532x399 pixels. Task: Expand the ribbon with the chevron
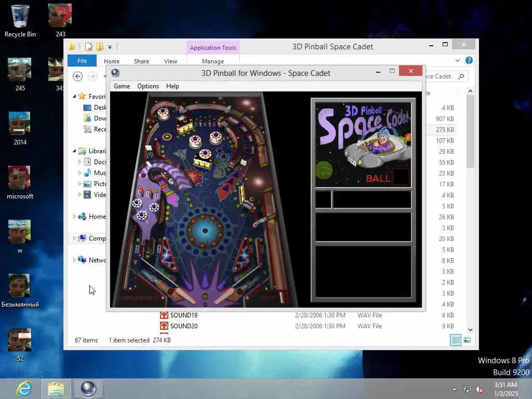point(458,60)
